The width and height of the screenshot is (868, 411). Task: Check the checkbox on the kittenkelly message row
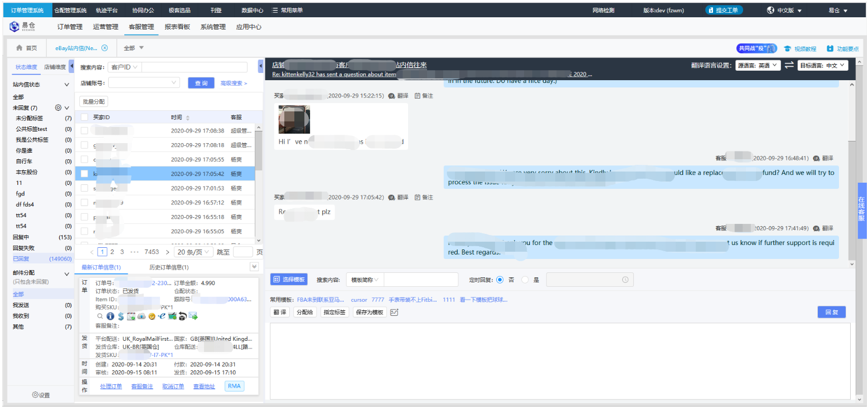point(83,173)
